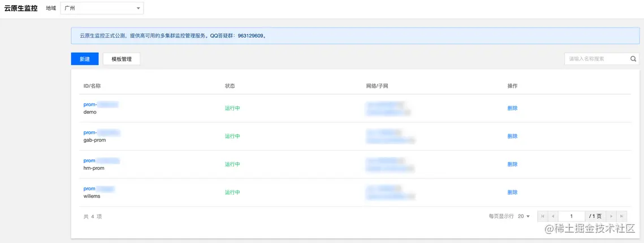Click the / 1 页 page total text
644x243 pixels.
point(595,216)
